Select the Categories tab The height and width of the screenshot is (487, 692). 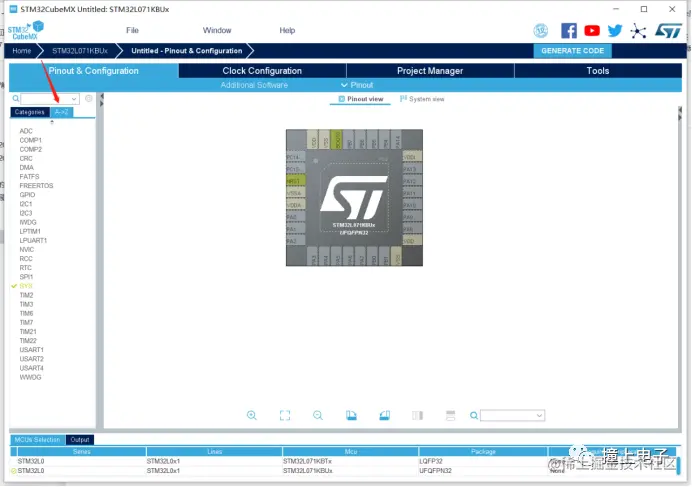pos(30,112)
